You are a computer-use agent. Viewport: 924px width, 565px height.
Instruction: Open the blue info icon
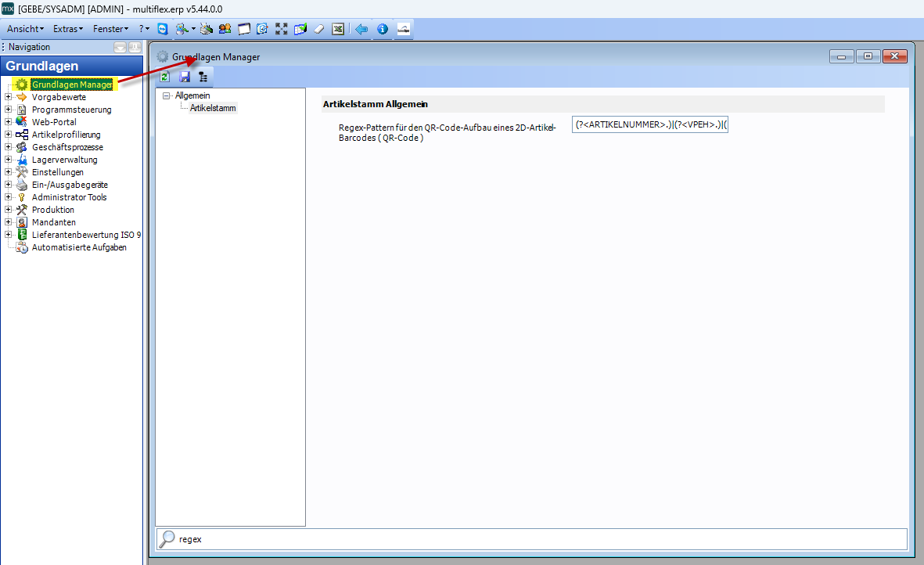[x=383, y=29]
